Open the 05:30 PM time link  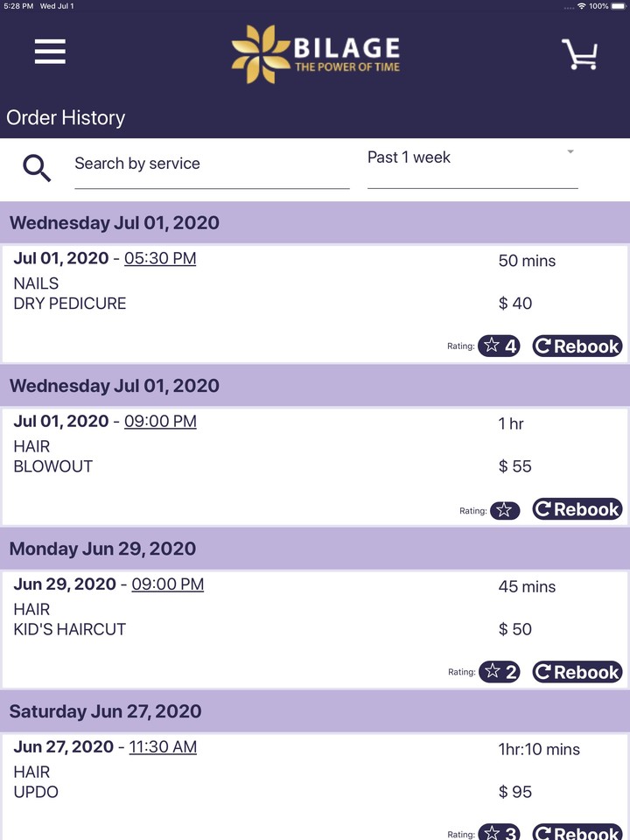click(160, 259)
